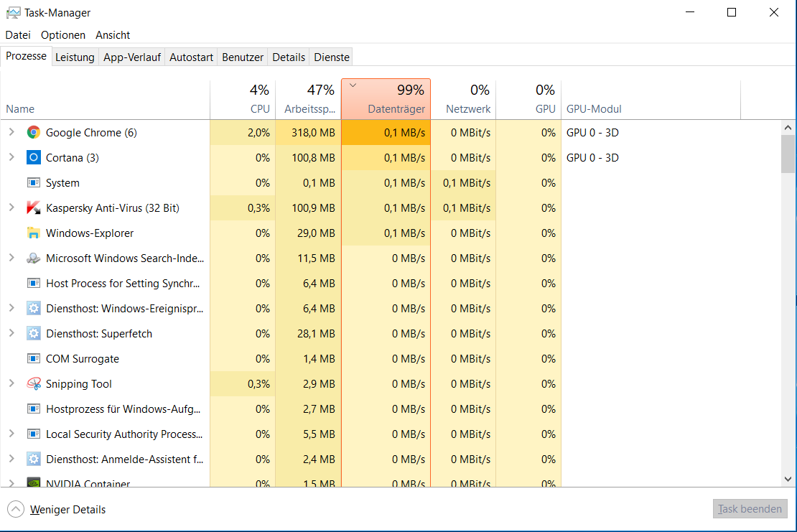Screen dimensions: 797x532
Task: Expand the Kaspersky Anti-Virus process group
Action: tap(11, 207)
